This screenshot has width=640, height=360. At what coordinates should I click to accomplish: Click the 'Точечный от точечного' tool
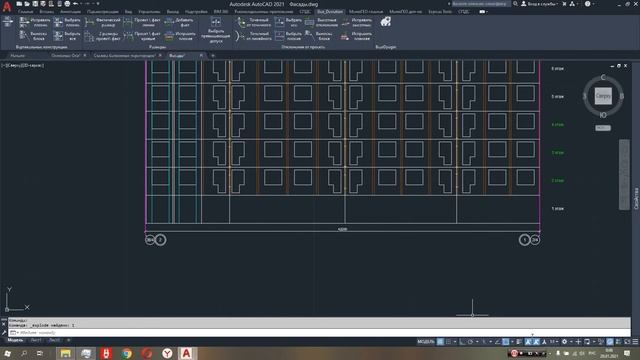coord(253,22)
